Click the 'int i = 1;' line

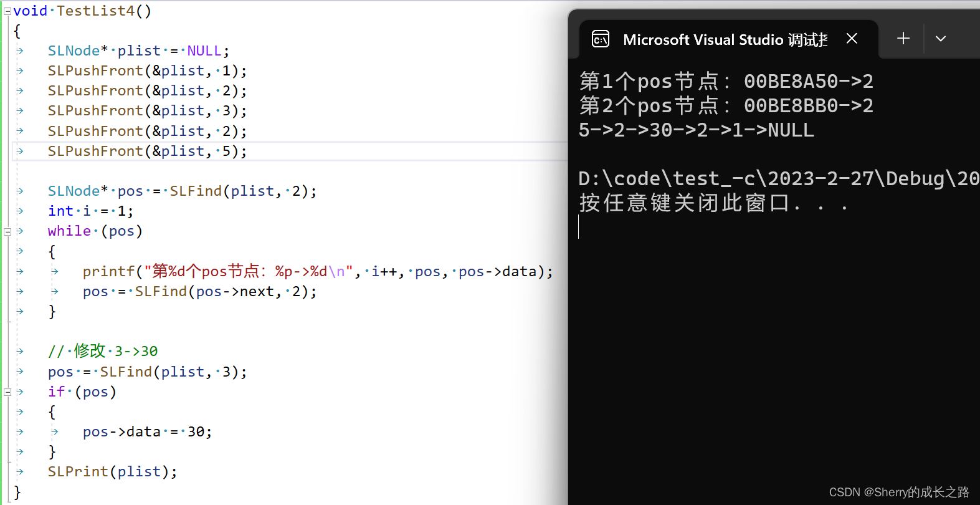pyautogui.click(x=90, y=211)
